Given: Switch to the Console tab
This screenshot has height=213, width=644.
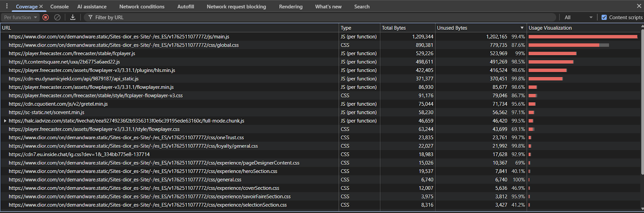Looking at the screenshot, I should (x=60, y=6).
